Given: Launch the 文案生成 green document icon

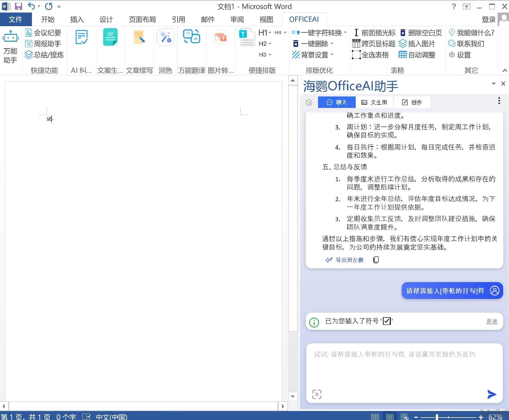Looking at the screenshot, I should (110, 37).
